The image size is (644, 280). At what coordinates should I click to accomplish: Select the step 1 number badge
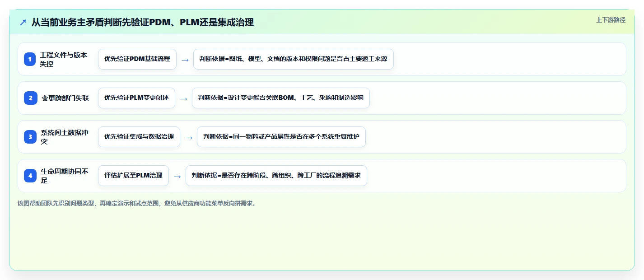tap(30, 59)
